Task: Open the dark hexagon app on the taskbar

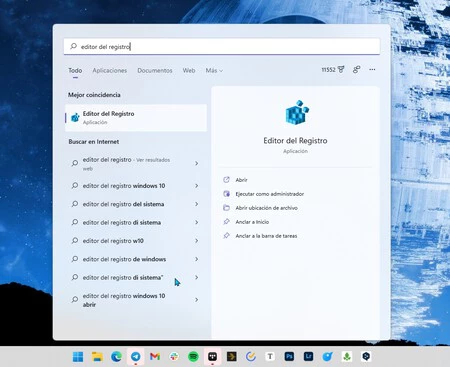Action: (x=366, y=357)
